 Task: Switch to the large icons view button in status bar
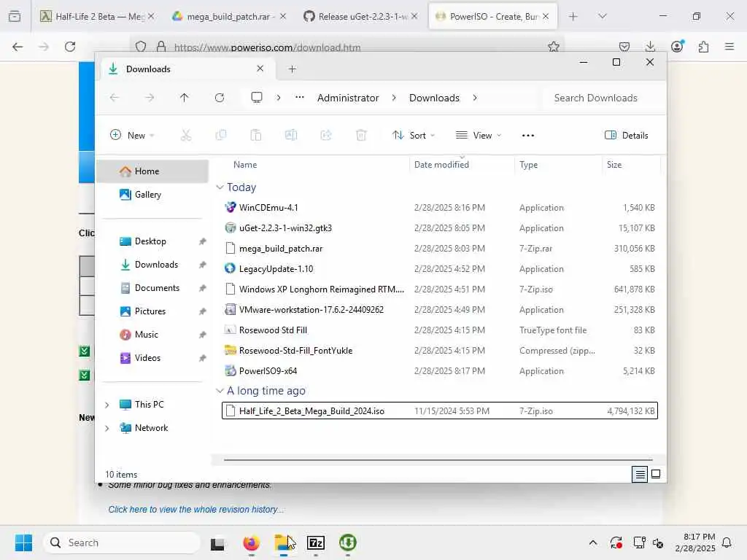click(x=656, y=474)
